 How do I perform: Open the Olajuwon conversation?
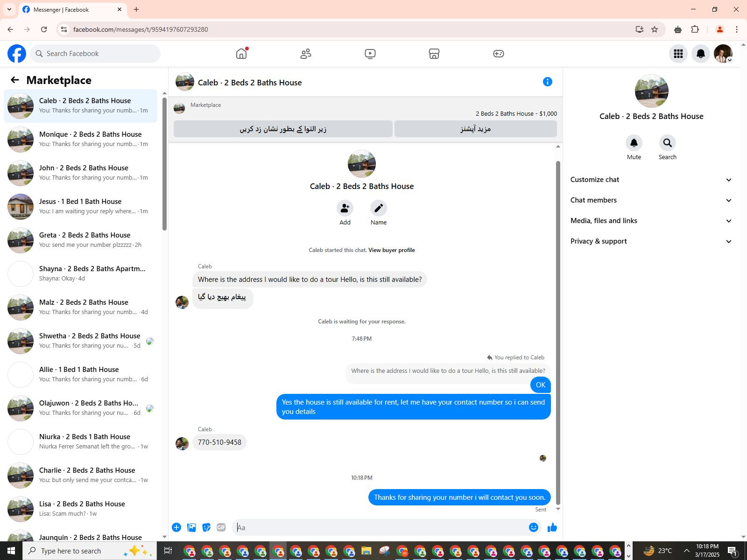[80, 408]
